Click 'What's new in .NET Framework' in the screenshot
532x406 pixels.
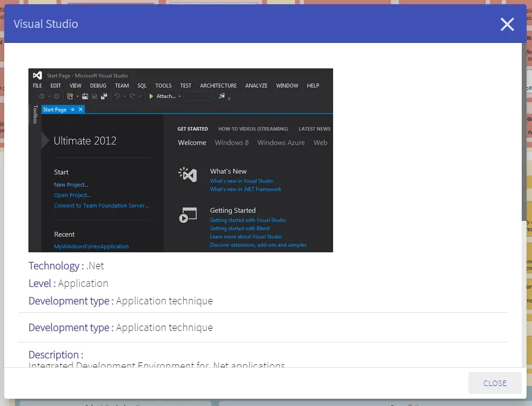pos(245,189)
